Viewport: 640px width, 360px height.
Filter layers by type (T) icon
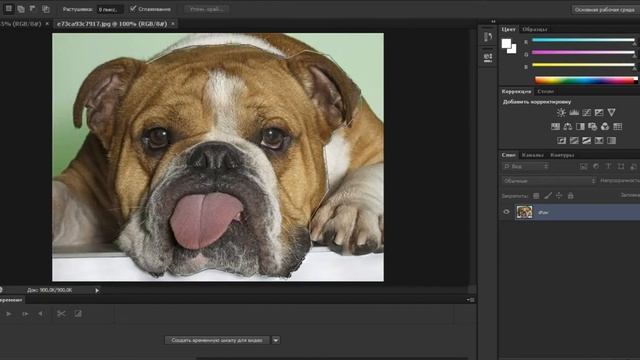pos(608,166)
